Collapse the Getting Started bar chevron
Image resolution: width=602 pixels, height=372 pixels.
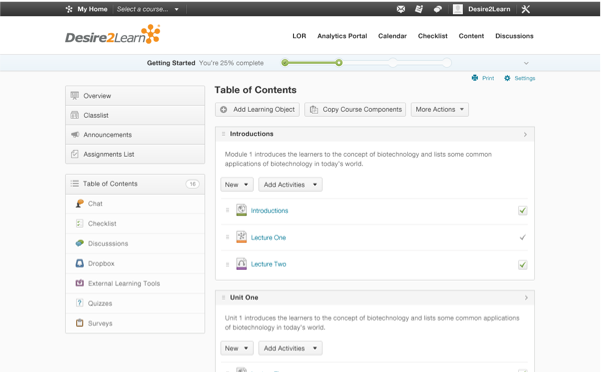526,63
